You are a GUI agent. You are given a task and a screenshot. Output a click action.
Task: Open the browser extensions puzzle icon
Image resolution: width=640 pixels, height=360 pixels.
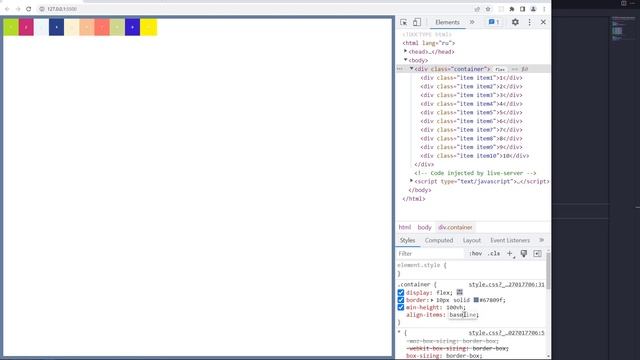click(x=512, y=9)
